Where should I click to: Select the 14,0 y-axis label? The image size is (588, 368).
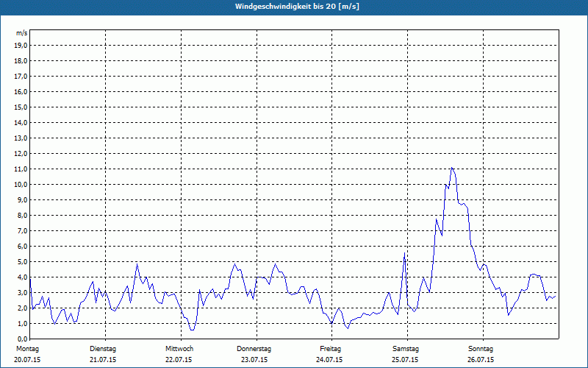coord(21,122)
